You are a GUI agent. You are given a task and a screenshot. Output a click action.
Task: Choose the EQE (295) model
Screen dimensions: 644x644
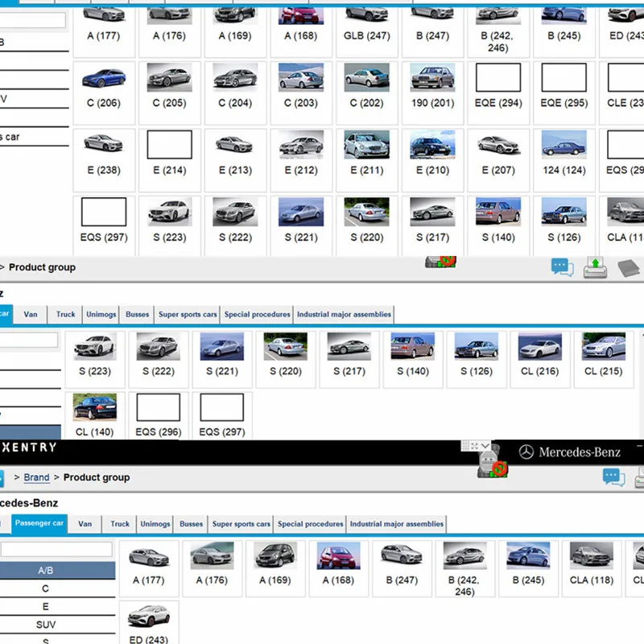point(564,93)
